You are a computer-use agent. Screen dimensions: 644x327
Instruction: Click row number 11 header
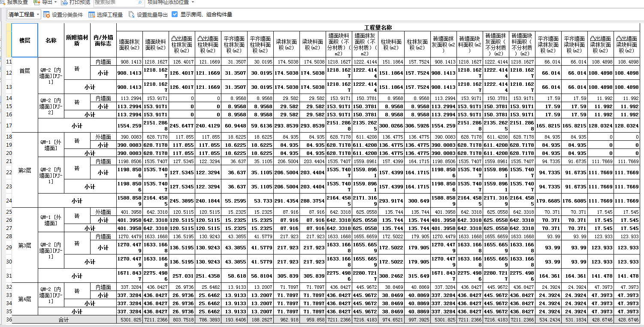click(x=9, y=62)
